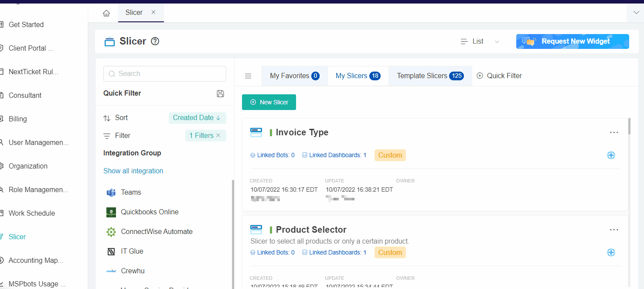The width and height of the screenshot is (644, 289).
Task: Open the Invoice Type three-dot options menu
Action: tap(614, 133)
